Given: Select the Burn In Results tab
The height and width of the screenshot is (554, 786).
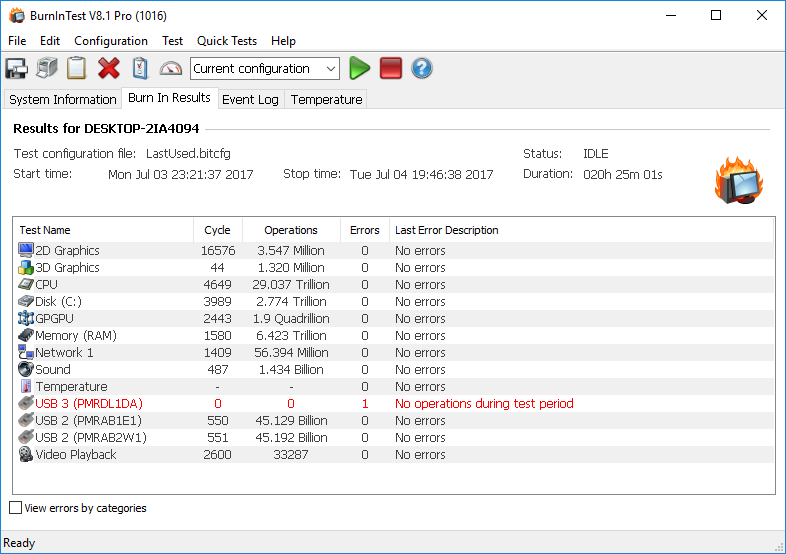Looking at the screenshot, I should click(x=169, y=98).
